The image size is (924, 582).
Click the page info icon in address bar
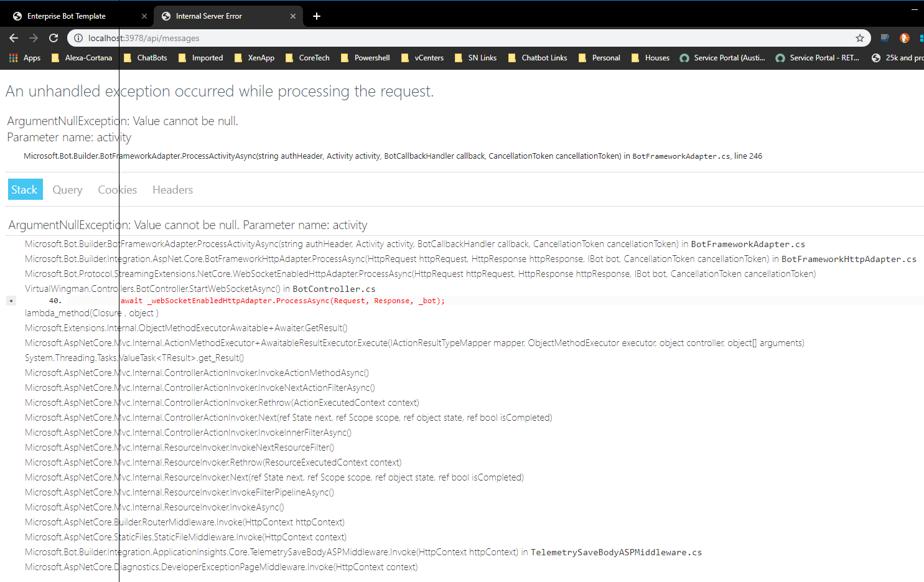pyautogui.click(x=78, y=37)
